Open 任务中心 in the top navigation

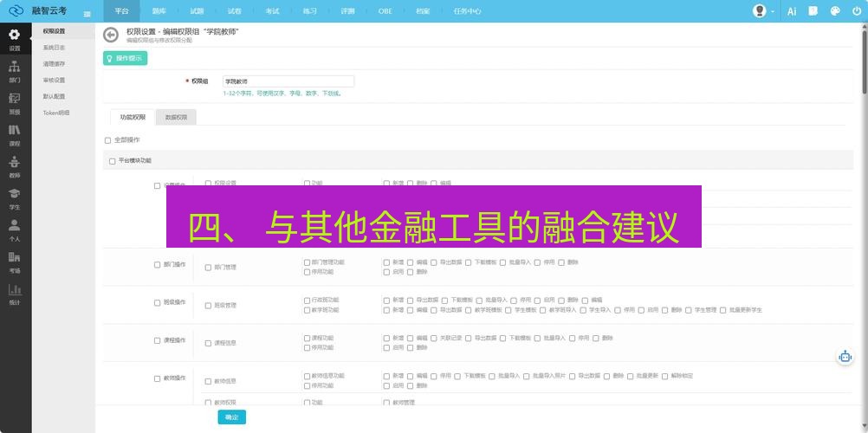(x=467, y=11)
